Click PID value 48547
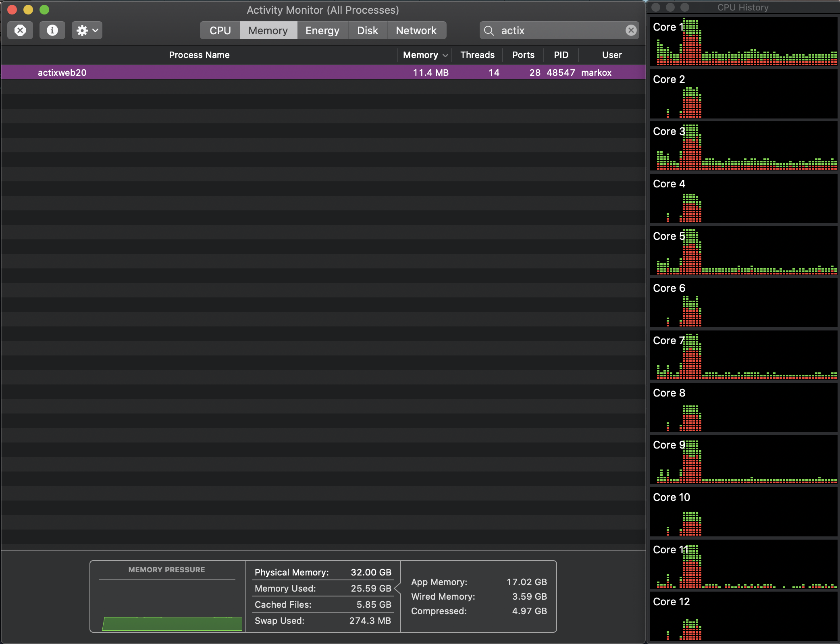 pyautogui.click(x=561, y=73)
